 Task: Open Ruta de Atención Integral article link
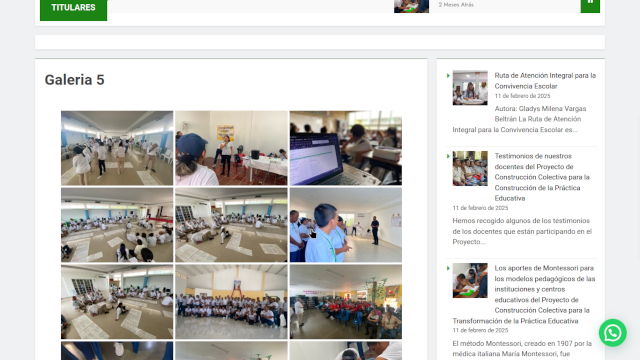tap(545, 81)
